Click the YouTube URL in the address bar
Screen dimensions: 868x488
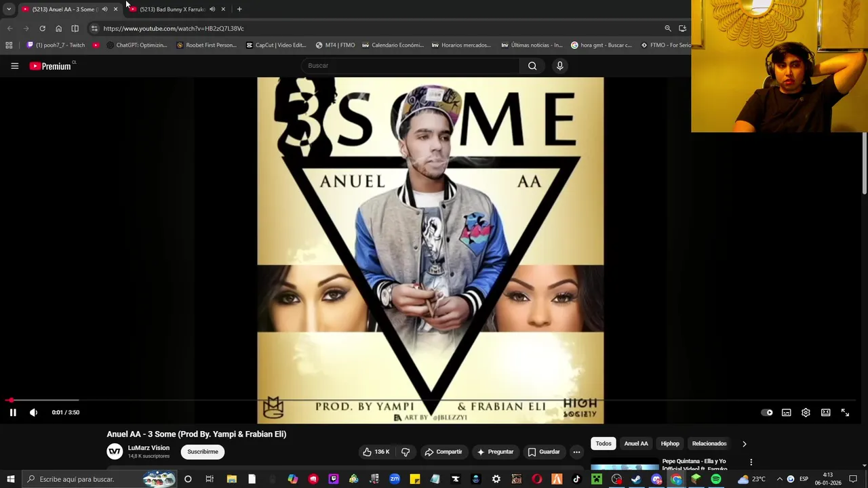click(x=174, y=28)
